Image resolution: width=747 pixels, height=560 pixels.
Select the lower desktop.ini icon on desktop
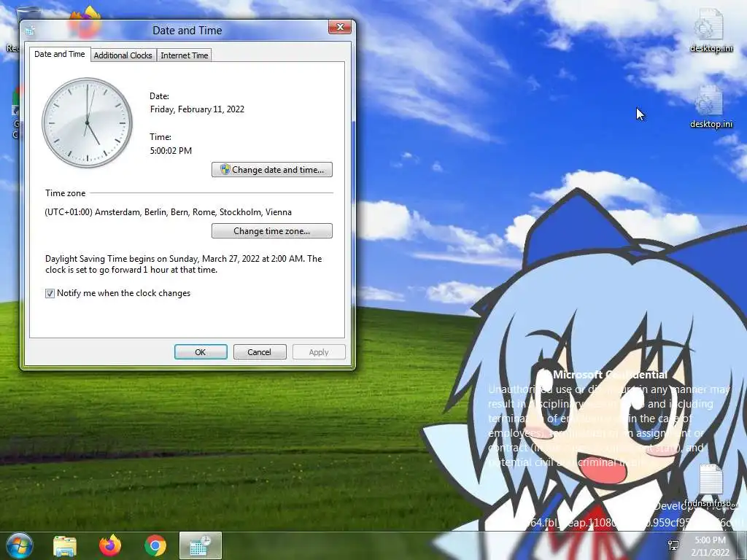[711, 106]
